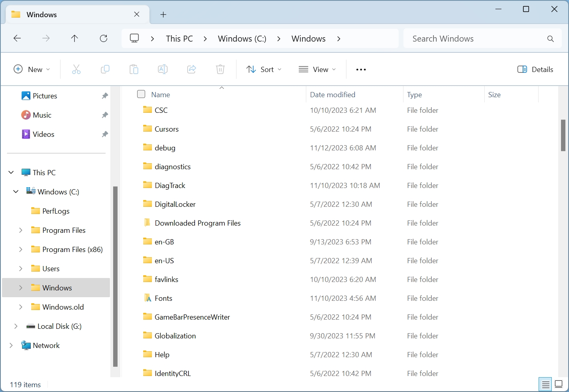The width and height of the screenshot is (569, 392).
Task: Go up one folder level
Action: [x=74, y=38]
